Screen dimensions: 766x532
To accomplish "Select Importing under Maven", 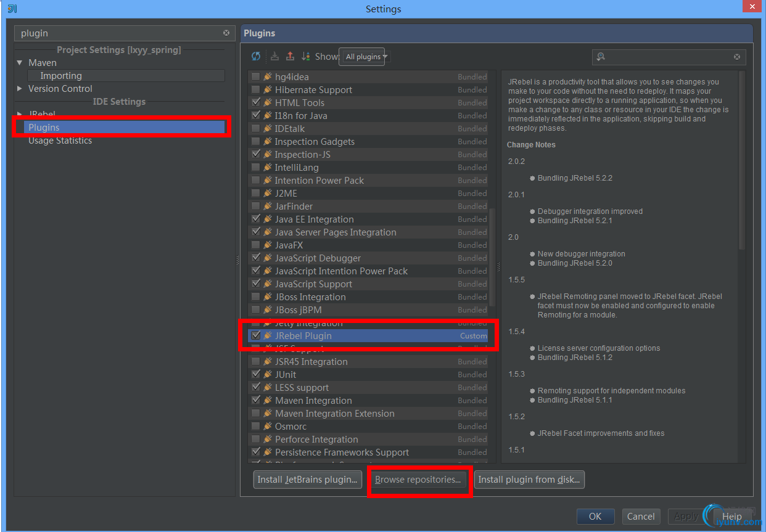I will click(x=126, y=76).
